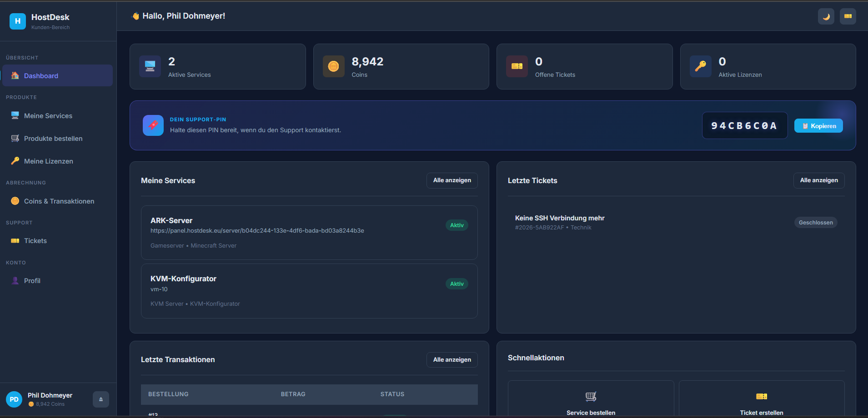This screenshot has height=418, width=868.
Task: Click the ticket icon in top-right header
Action: pos(848,17)
